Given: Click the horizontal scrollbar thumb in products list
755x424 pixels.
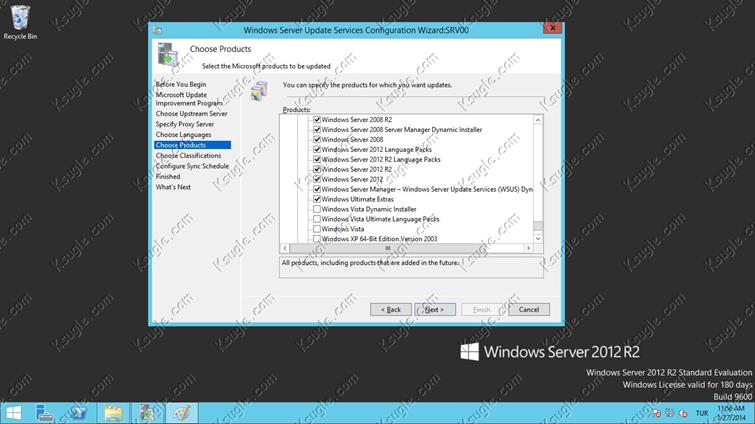Looking at the screenshot, I should (x=388, y=248).
